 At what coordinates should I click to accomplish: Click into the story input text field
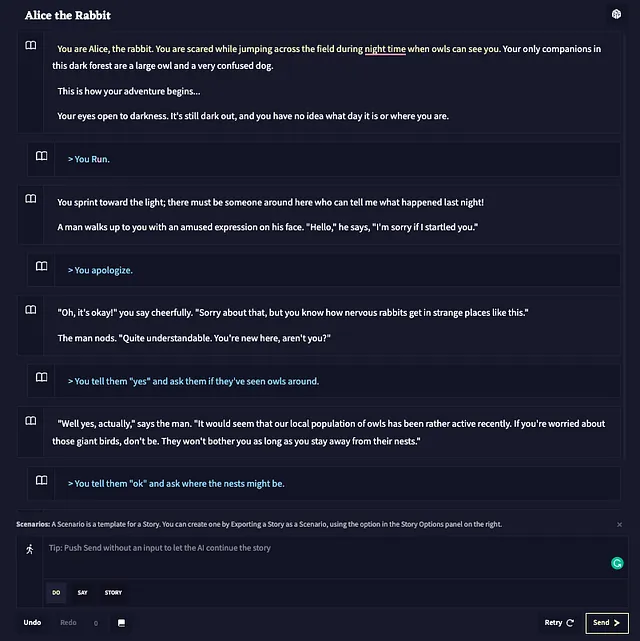[325, 558]
